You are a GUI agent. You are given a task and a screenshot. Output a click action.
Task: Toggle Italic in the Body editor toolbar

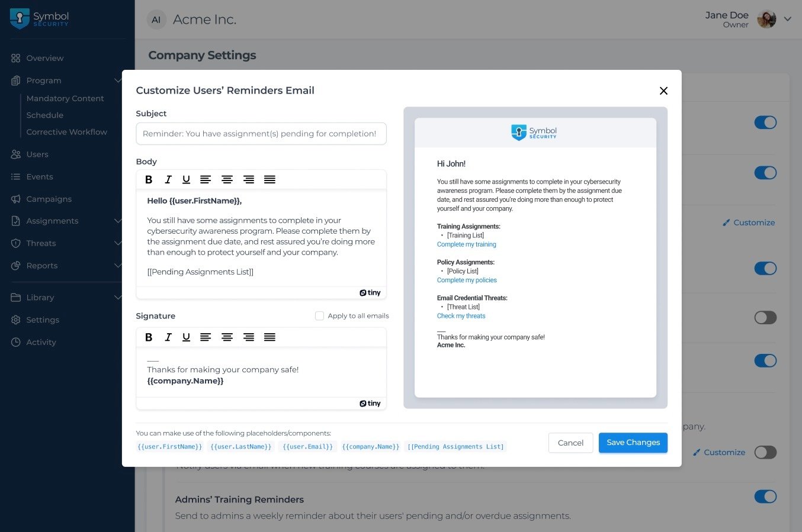point(168,179)
